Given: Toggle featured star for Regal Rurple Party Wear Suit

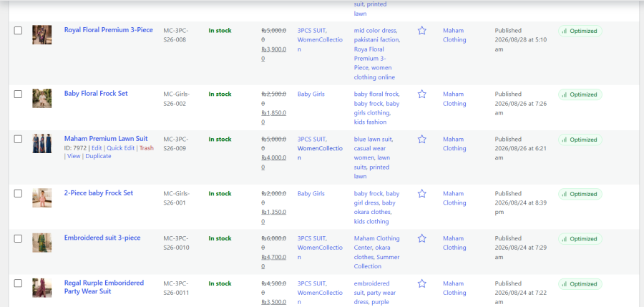Looking at the screenshot, I should coord(421,283).
